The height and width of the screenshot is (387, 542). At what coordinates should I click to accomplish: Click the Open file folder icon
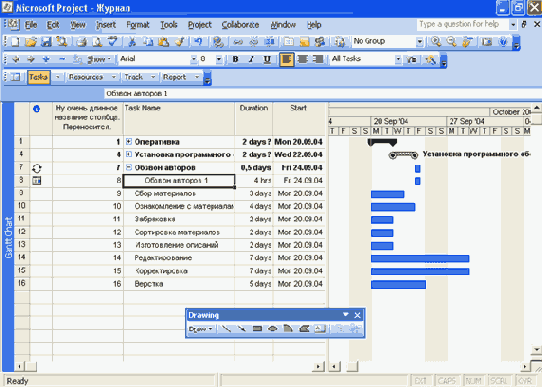(31, 42)
